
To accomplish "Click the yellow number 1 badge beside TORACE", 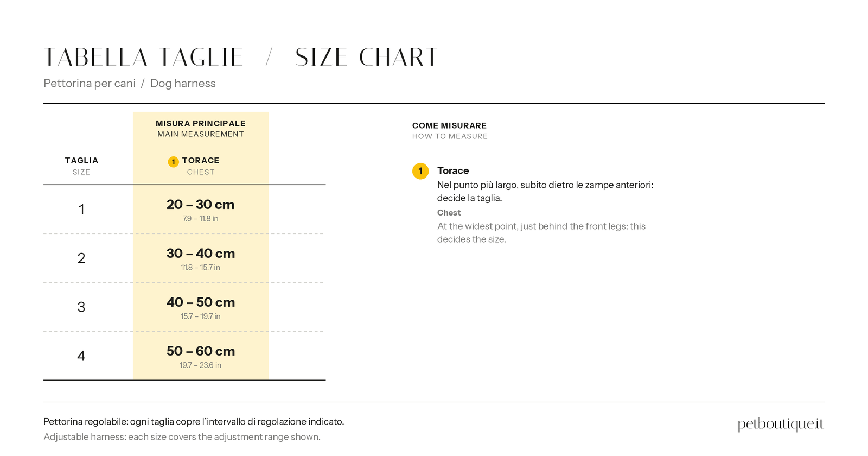I will [173, 162].
